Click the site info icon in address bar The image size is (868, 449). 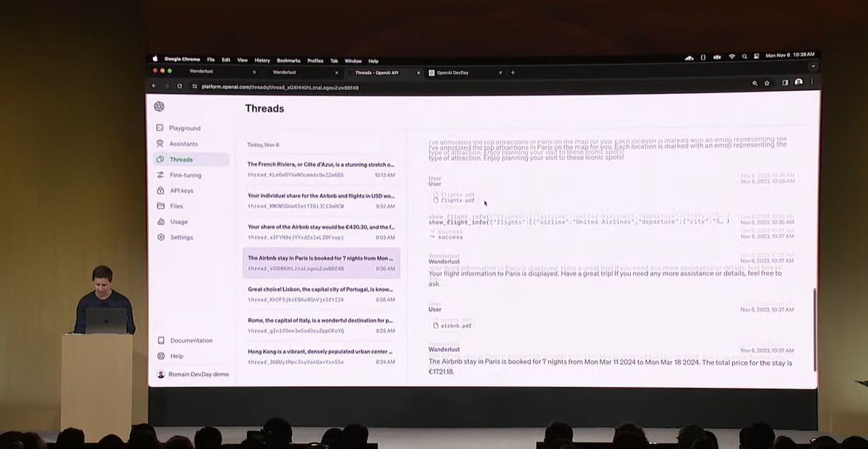pyautogui.click(x=194, y=87)
